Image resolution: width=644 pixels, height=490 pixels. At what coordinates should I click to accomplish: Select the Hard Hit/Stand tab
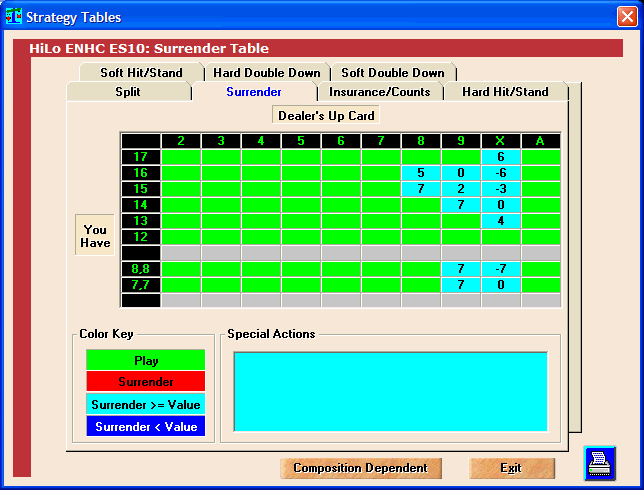point(505,92)
